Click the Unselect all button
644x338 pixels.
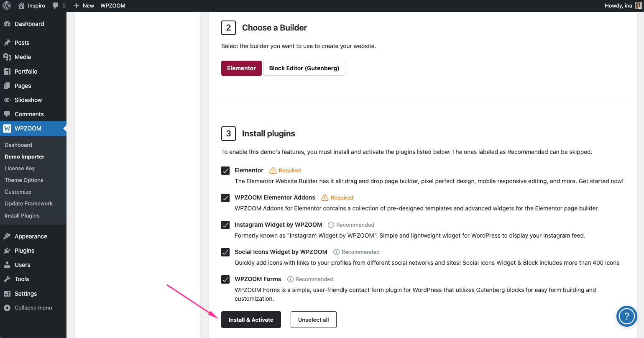(314, 320)
